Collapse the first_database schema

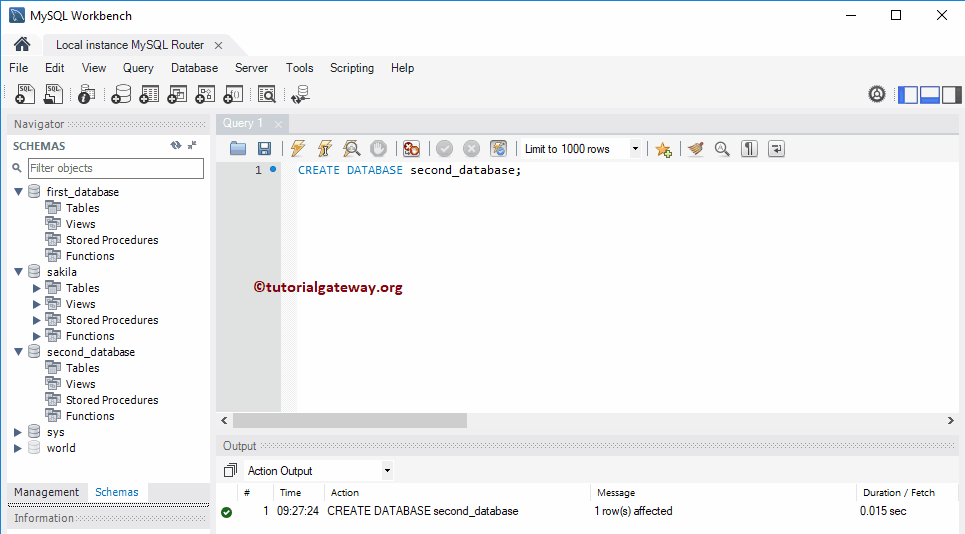point(18,192)
